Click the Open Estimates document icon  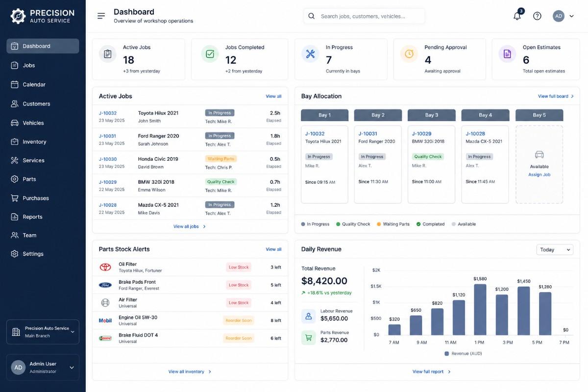(x=507, y=54)
